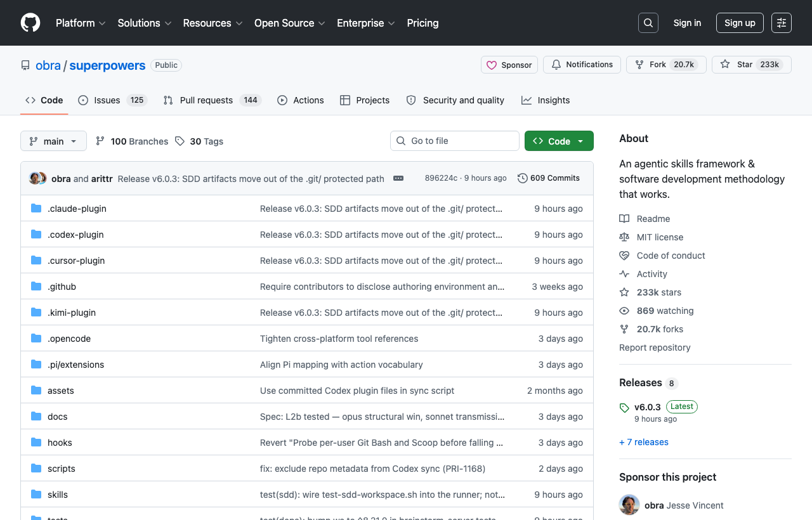Image resolution: width=812 pixels, height=520 pixels.
Task: Click the folder icon for .claude-plugin
Action: [36, 209]
